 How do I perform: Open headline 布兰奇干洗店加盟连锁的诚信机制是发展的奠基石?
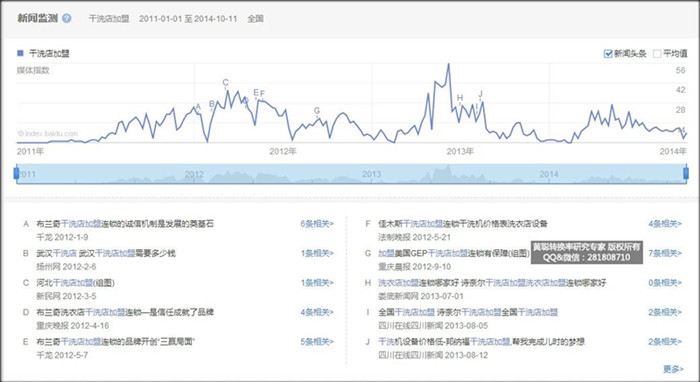point(125,224)
